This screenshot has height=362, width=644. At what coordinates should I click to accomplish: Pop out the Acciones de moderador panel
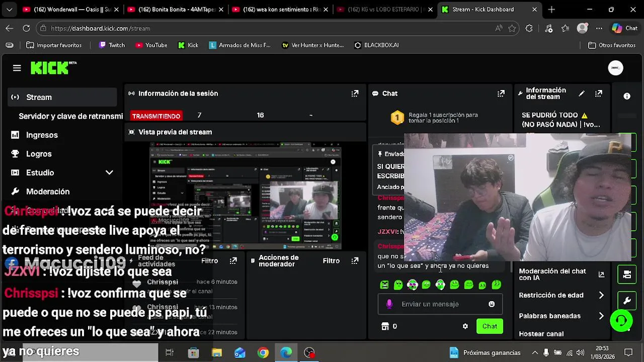tap(355, 261)
